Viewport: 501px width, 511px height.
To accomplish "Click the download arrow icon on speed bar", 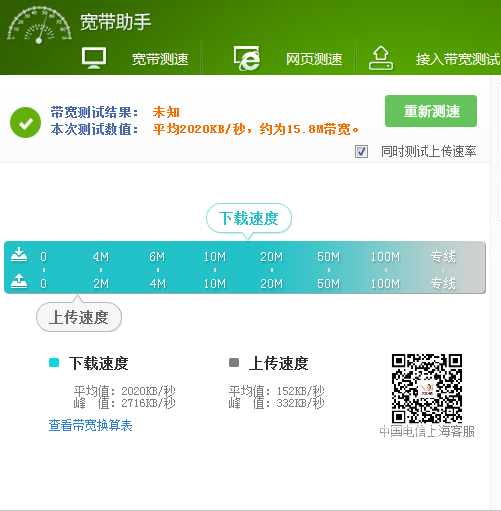I will (19, 255).
